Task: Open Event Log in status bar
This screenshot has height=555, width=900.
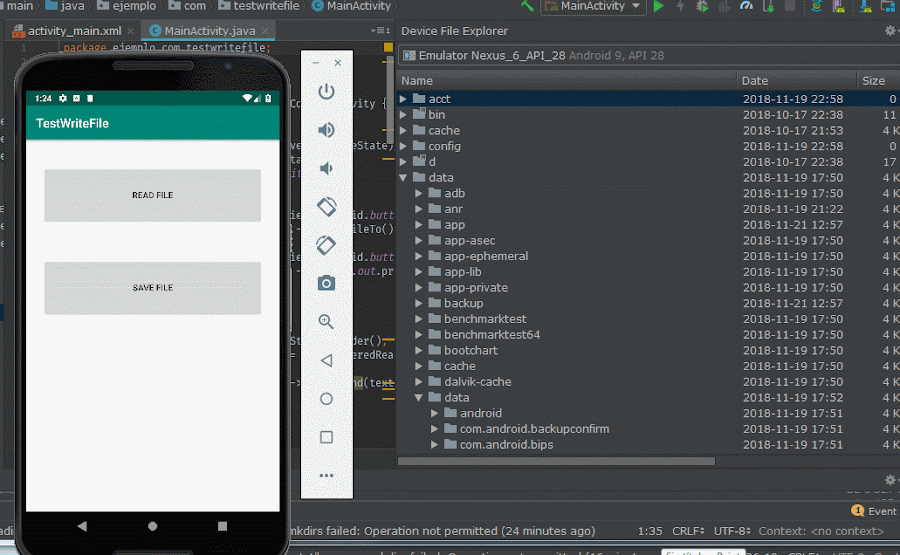Action: click(874, 511)
